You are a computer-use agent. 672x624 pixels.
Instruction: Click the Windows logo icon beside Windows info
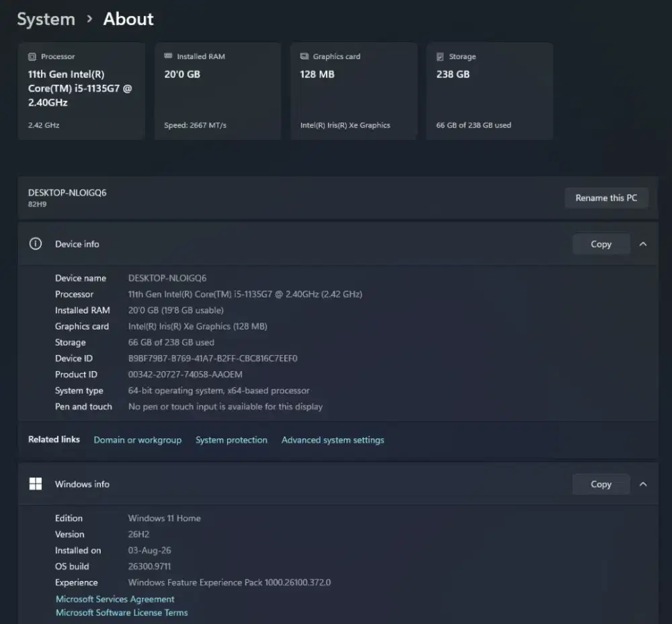click(x=36, y=484)
